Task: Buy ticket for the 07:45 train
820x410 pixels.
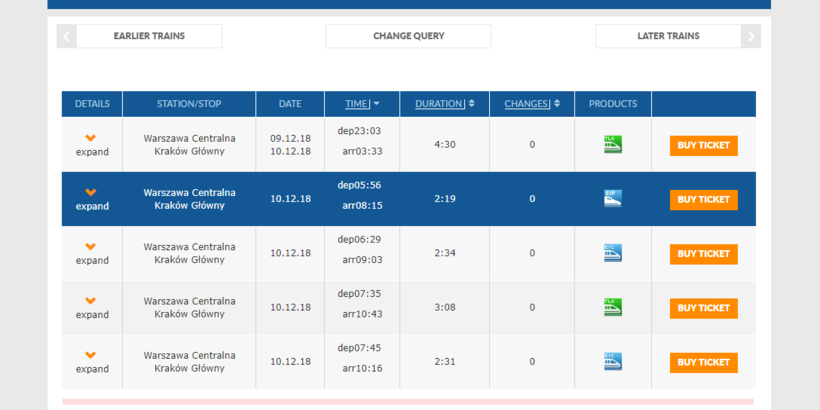Action: pos(703,362)
